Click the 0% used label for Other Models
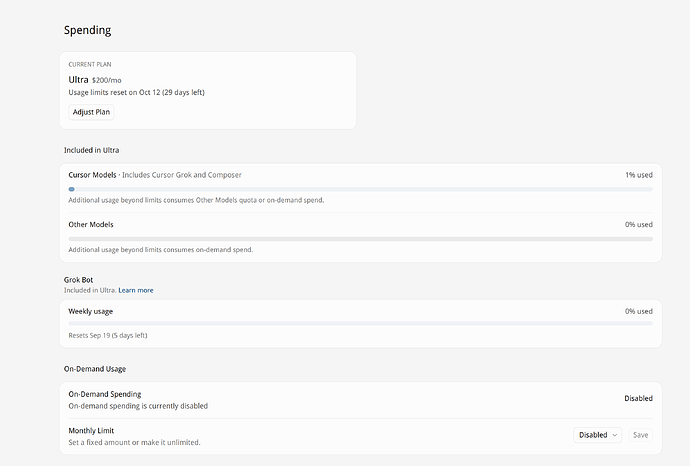 639,224
